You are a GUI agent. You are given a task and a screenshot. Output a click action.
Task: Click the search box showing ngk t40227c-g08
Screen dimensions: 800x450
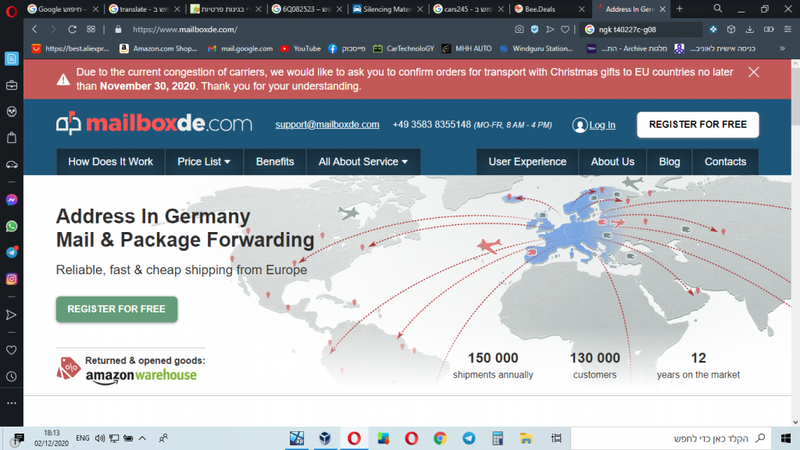click(643, 30)
